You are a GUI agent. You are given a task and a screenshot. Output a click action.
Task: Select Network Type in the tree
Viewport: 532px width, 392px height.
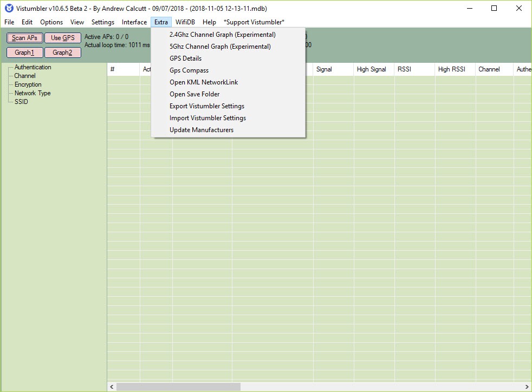[x=32, y=93]
